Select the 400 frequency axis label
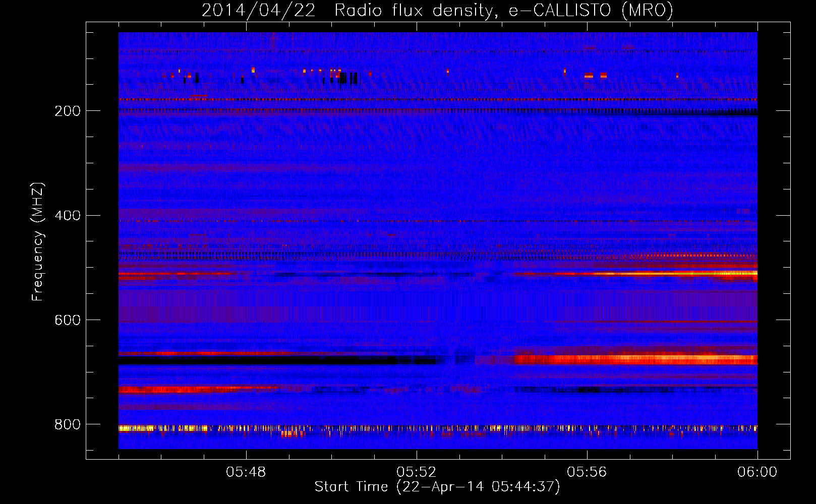816x504 pixels. (68, 216)
